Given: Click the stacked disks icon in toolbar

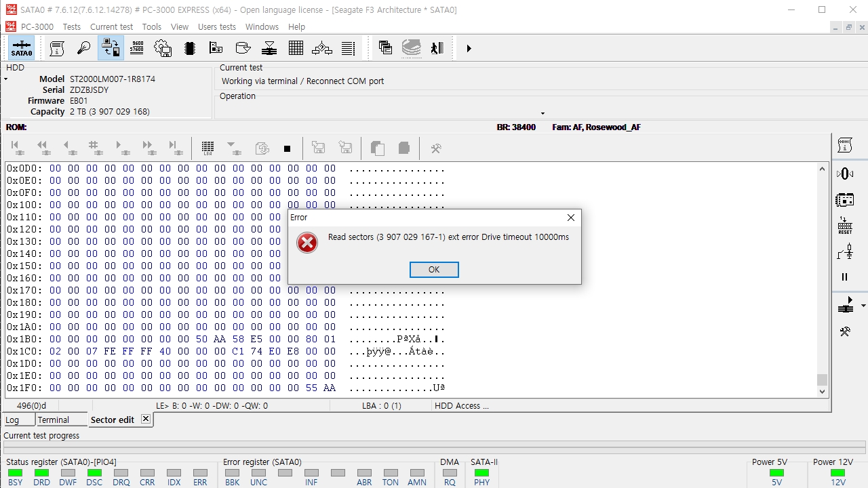Looking at the screenshot, I should point(411,48).
